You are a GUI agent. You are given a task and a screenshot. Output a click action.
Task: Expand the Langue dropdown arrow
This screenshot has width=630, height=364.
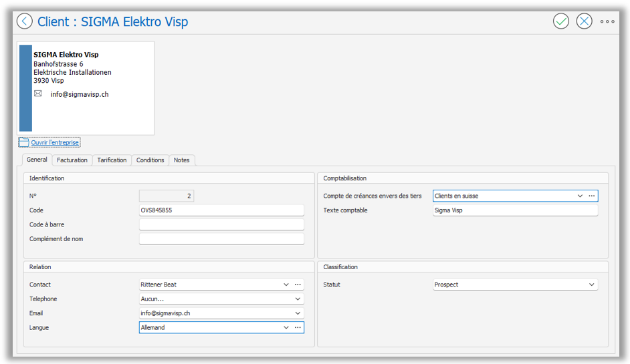point(286,327)
